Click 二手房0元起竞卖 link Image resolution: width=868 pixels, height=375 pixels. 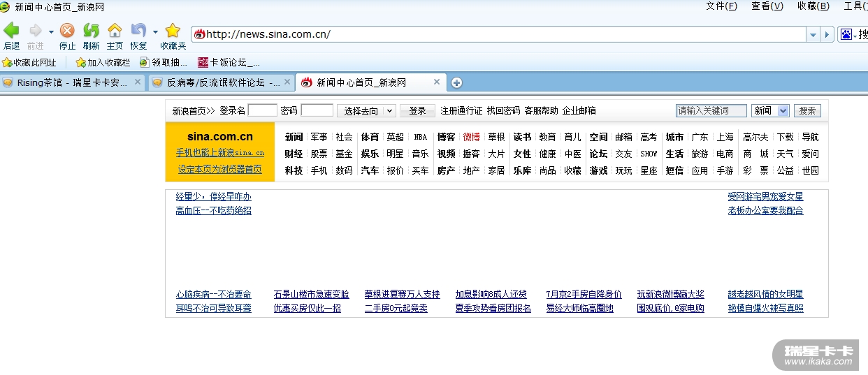click(x=396, y=308)
